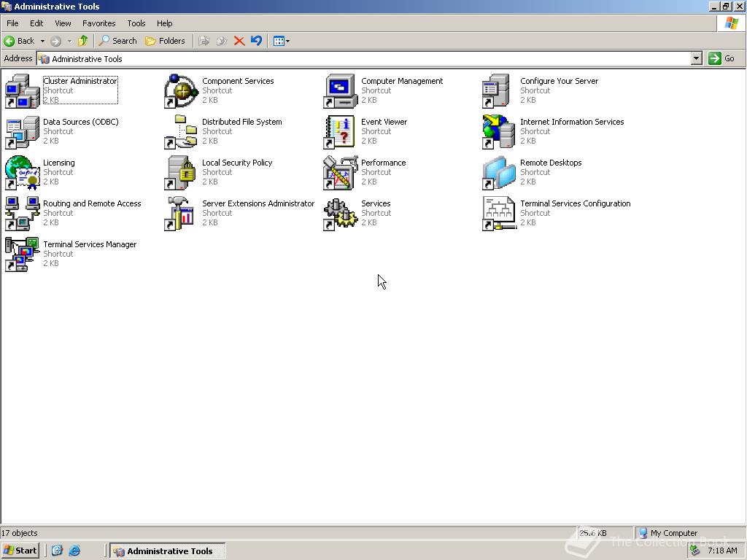
Task: Click the Remote Desktops label text
Action: click(x=551, y=163)
